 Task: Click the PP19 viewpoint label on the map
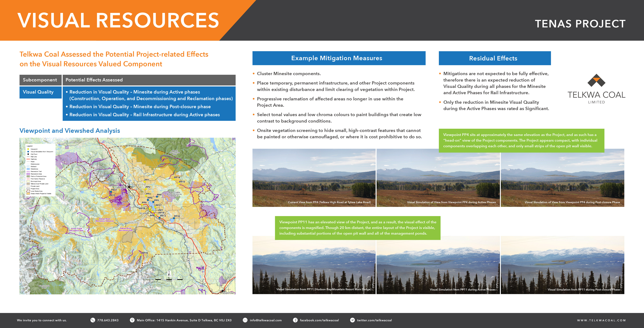coord(145,253)
